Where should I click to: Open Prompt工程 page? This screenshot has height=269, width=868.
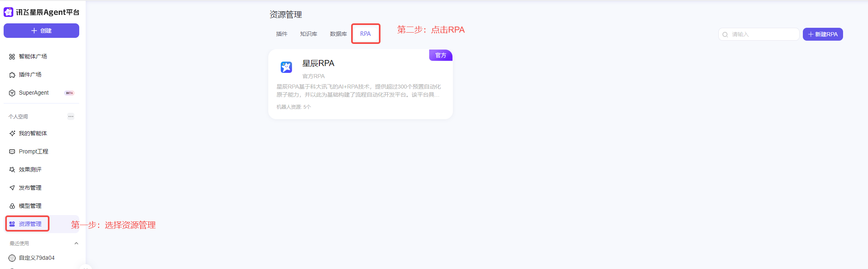(x=33, y=151)
